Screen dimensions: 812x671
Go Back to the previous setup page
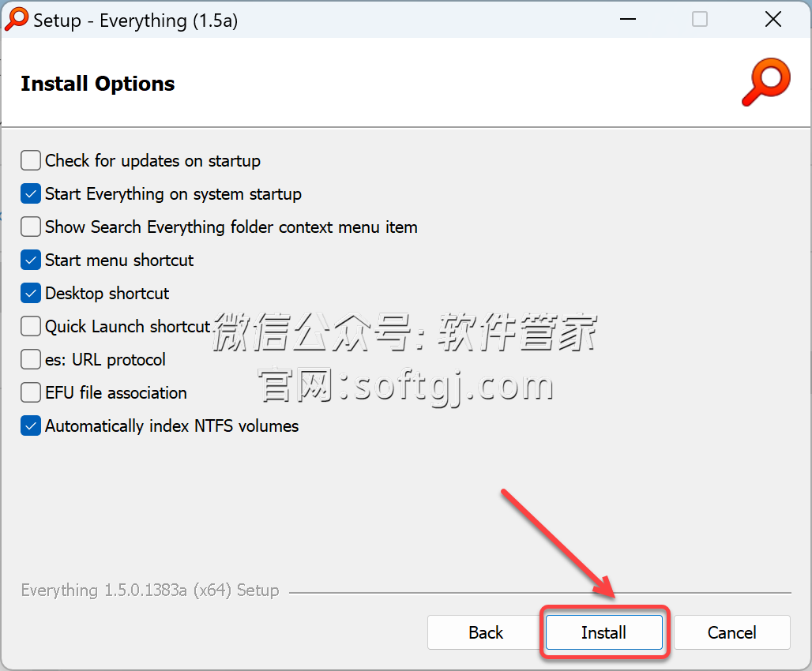pos(485,632)
